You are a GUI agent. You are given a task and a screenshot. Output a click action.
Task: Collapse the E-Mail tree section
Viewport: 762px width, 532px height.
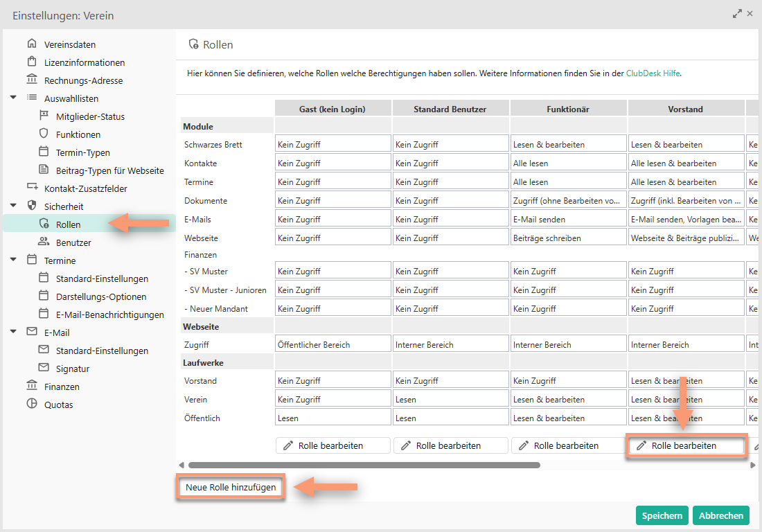(x=14, y=332)
